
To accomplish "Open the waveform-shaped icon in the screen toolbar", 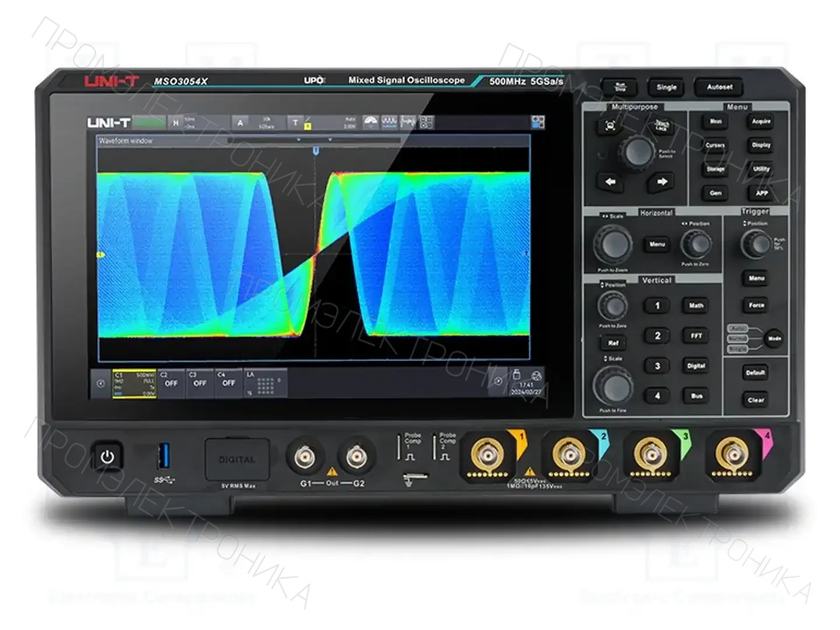I will pyautogui.click(x=389, y=122).
